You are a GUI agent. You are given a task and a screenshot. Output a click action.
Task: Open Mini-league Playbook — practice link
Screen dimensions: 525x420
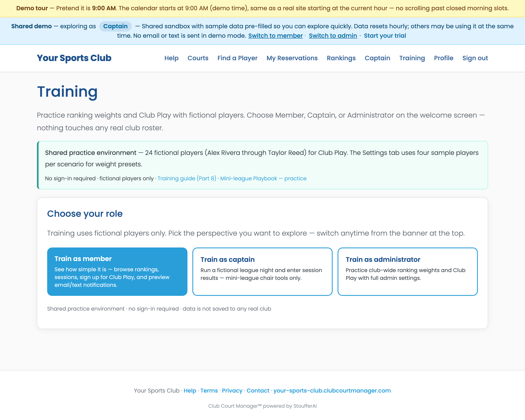(263, 178)
